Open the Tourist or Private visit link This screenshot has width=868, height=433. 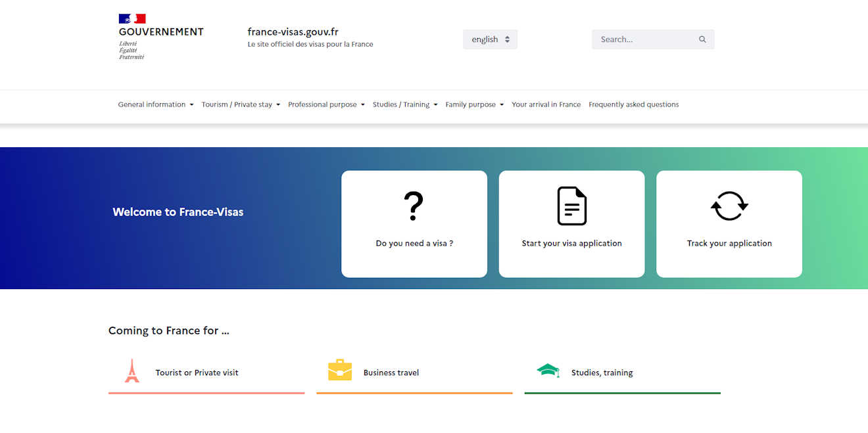197,373
